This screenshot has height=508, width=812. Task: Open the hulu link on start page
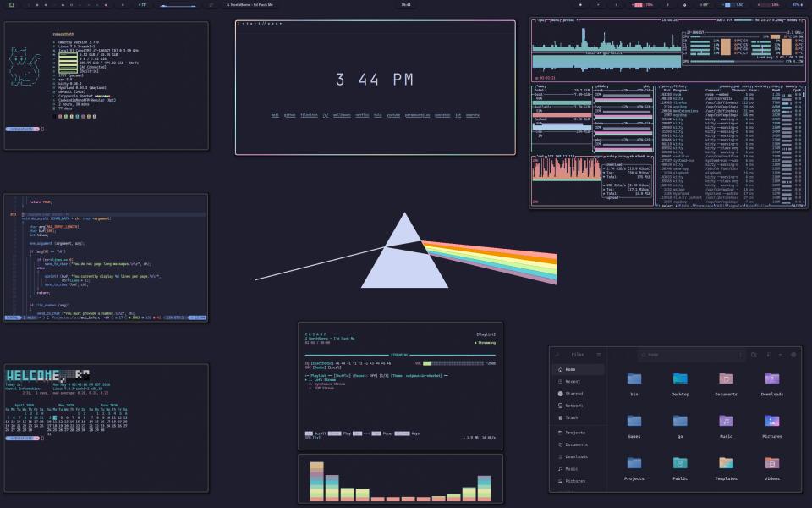coord(377,116)
